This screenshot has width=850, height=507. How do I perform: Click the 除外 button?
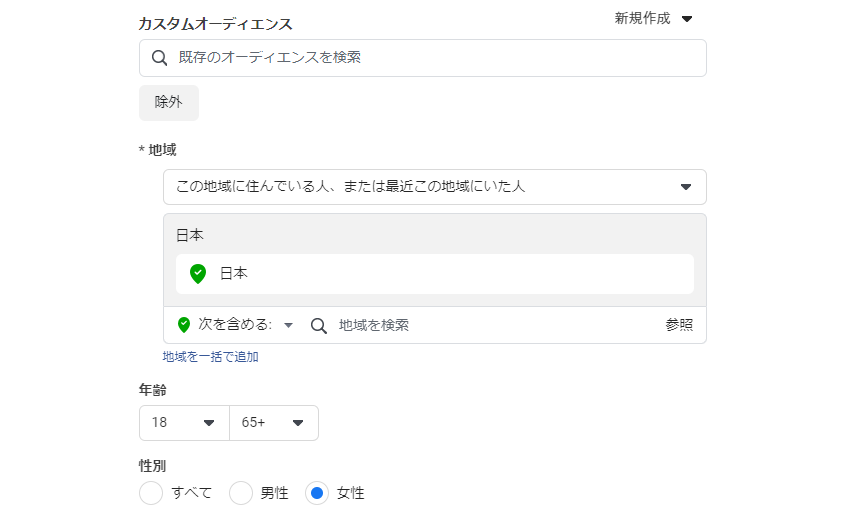point(169,102)
